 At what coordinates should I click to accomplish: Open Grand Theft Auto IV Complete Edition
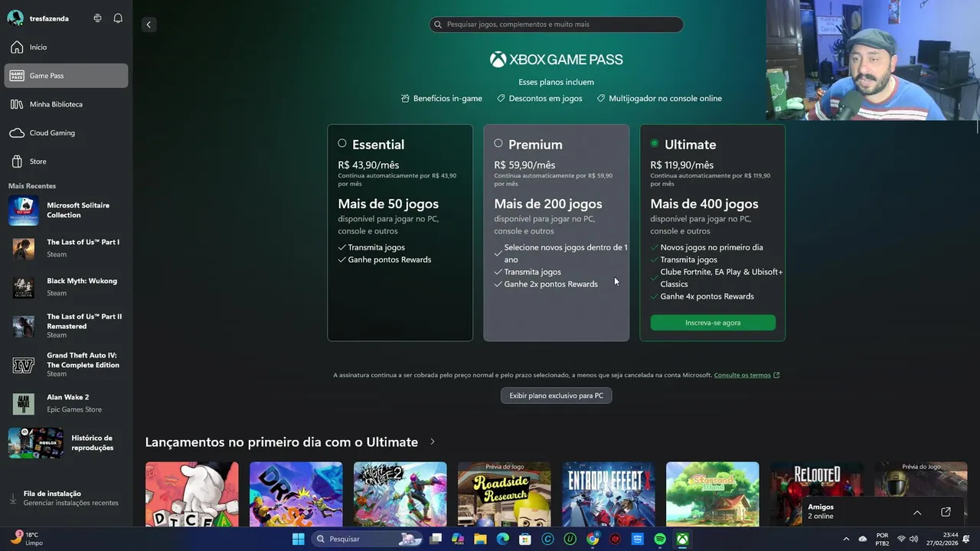pos(66,365)
